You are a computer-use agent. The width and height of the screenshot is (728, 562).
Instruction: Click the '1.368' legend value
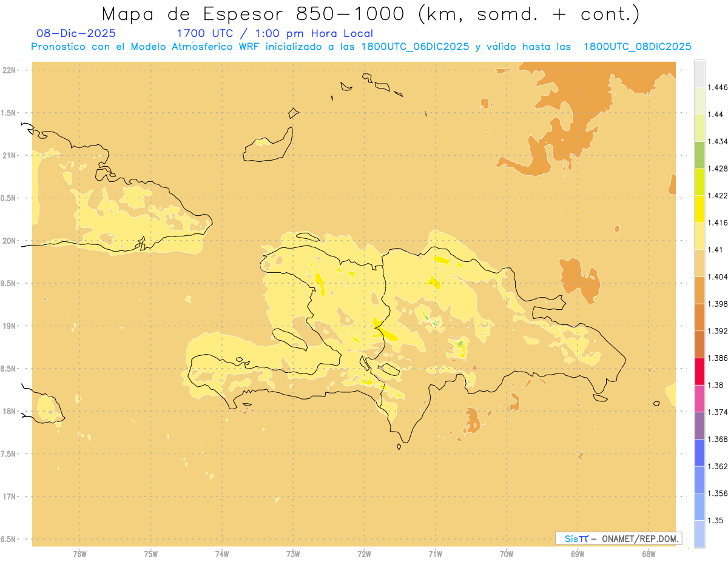pyautogui.click(x=718, y=440)
